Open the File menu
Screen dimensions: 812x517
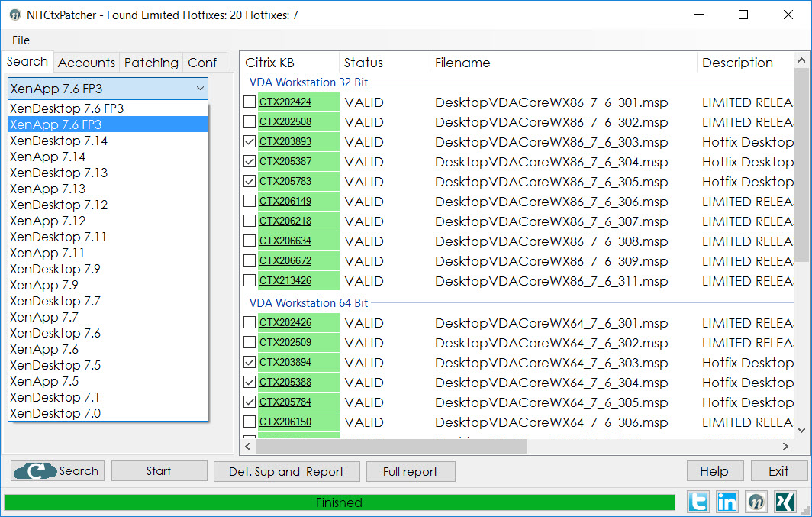pyautogui.click(x=21, y=40)
